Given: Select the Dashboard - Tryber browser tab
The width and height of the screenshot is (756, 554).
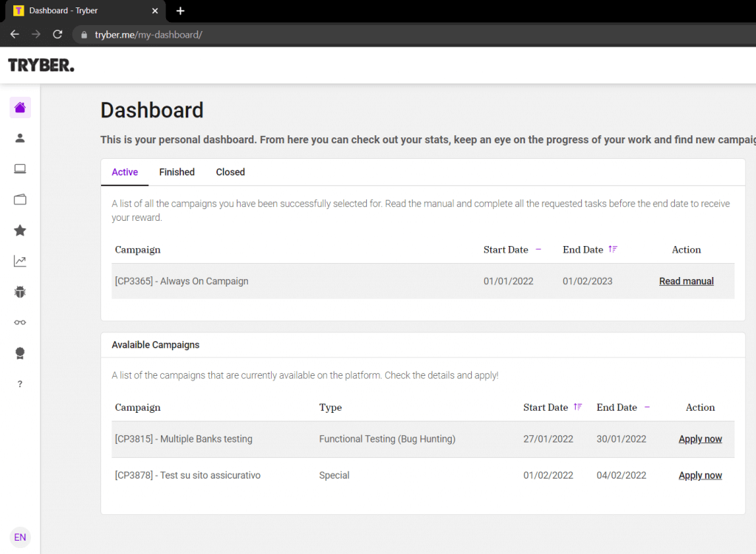Looking at the screenshot, I should click(86, 10).
